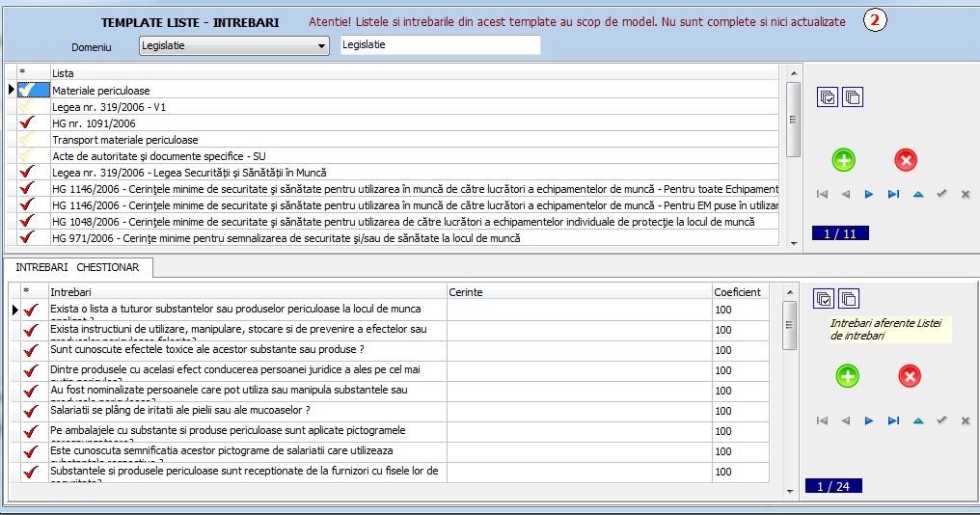Go to previous record in the list navigator
Screen dimensions: 980x515
click(x=846, y=195)
